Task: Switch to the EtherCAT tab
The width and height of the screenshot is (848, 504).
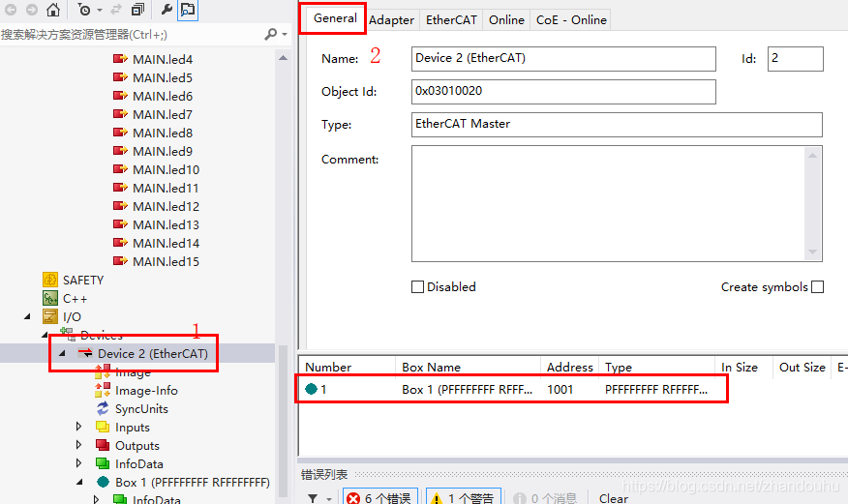Action: click(451, 20)
